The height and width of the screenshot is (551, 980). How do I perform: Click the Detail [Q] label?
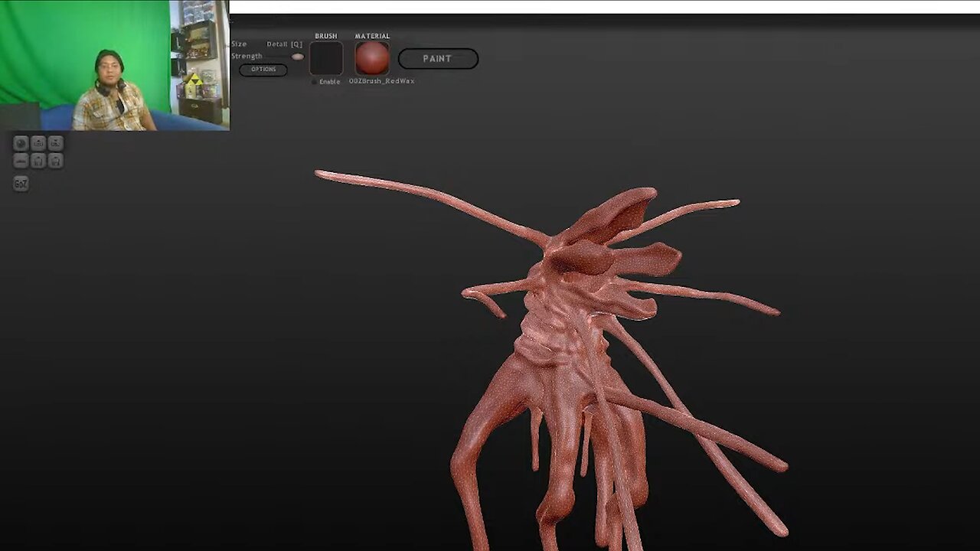284,44
